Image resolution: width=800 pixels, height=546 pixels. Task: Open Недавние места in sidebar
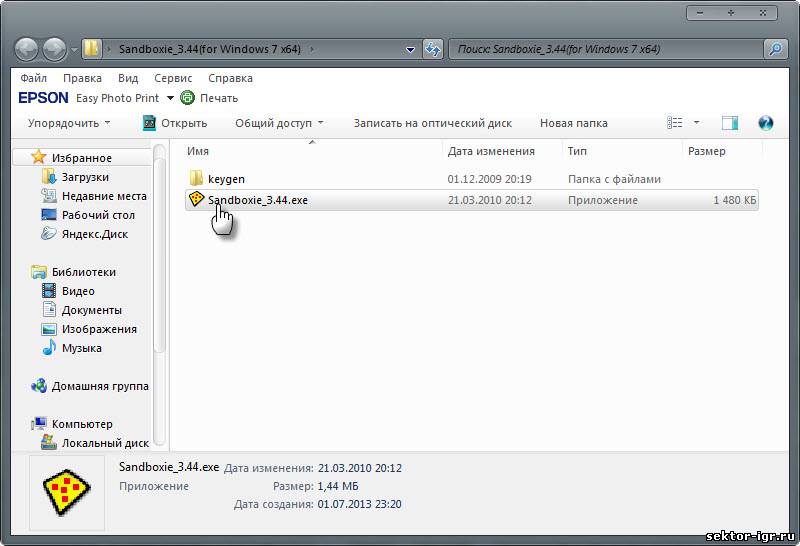pyautogui.click(x=104, y=196)
